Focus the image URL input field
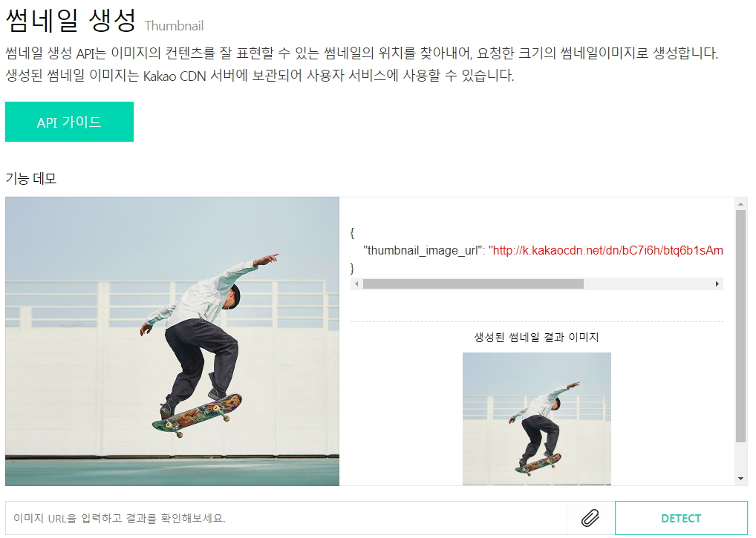 [286, 518]
